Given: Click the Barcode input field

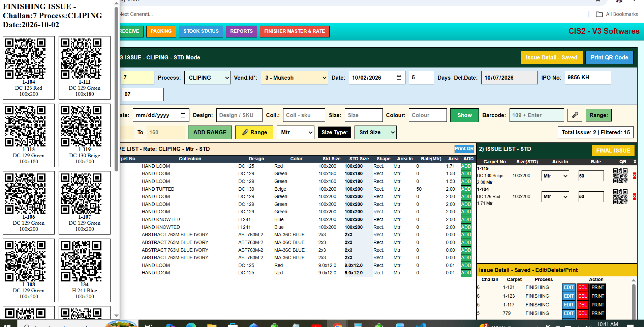Looking at the screenshot, I should 536,115.
